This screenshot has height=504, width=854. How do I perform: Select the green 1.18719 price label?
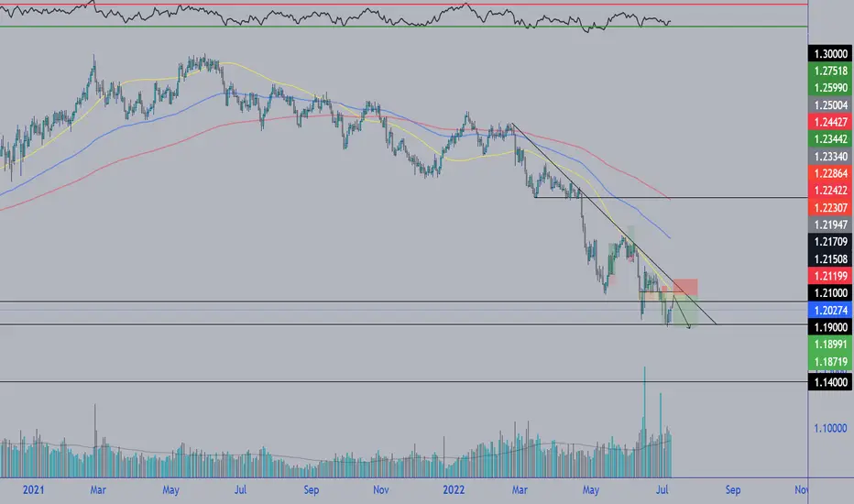830,361
